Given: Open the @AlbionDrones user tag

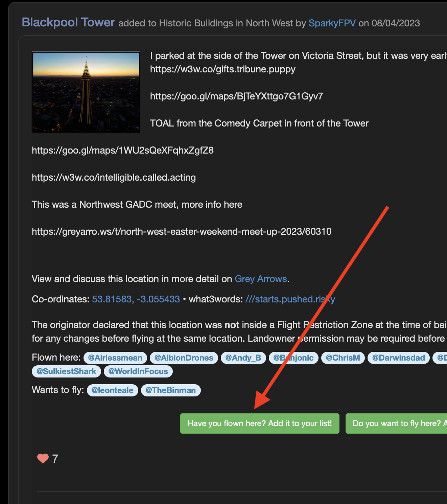Looking at the screenshot, I should (x=184, y=358).
